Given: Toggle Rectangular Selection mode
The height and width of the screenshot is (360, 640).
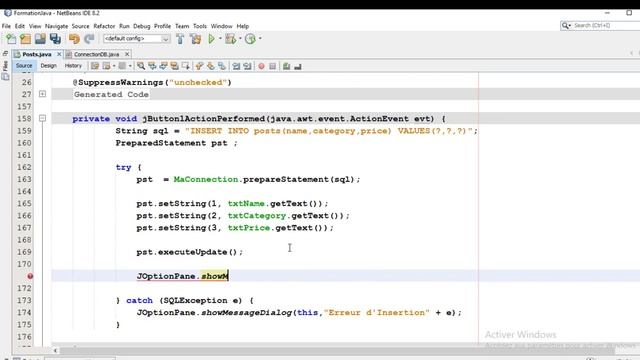Looking at the screenshot, I should (x=186, y=66).
